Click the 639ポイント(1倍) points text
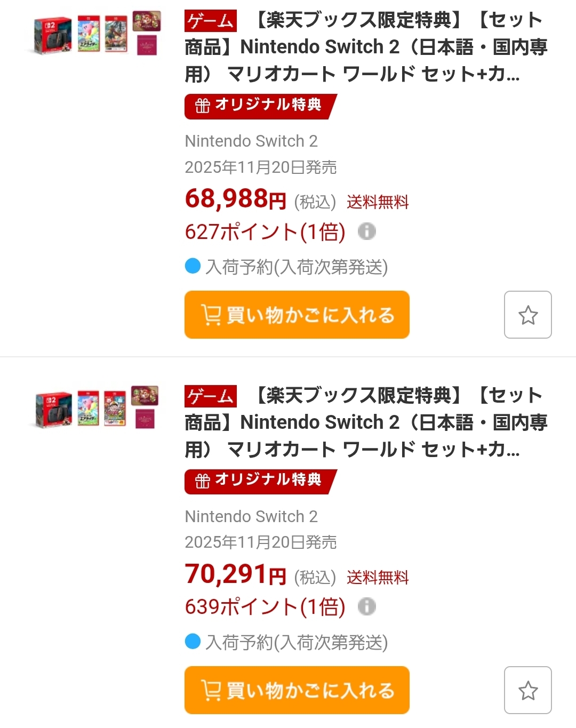 [x=265, y=607]
